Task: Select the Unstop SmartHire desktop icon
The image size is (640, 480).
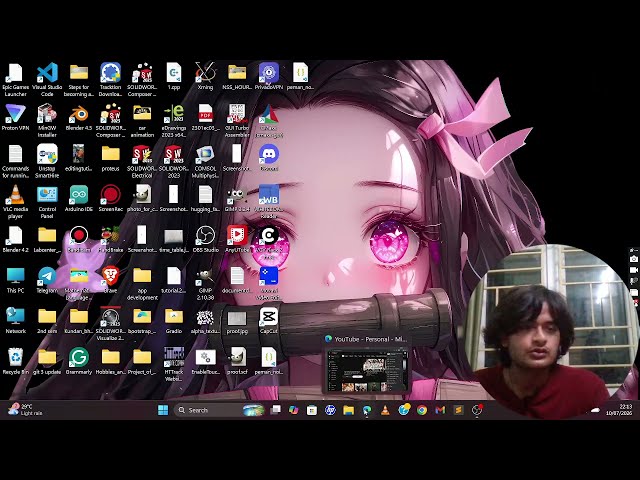Action: click(47, 161)
